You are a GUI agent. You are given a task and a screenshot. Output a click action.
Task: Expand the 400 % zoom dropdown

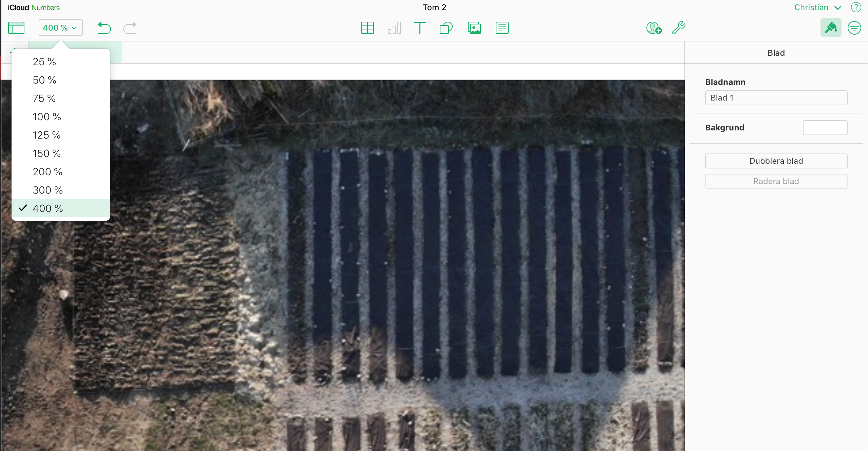60,28
